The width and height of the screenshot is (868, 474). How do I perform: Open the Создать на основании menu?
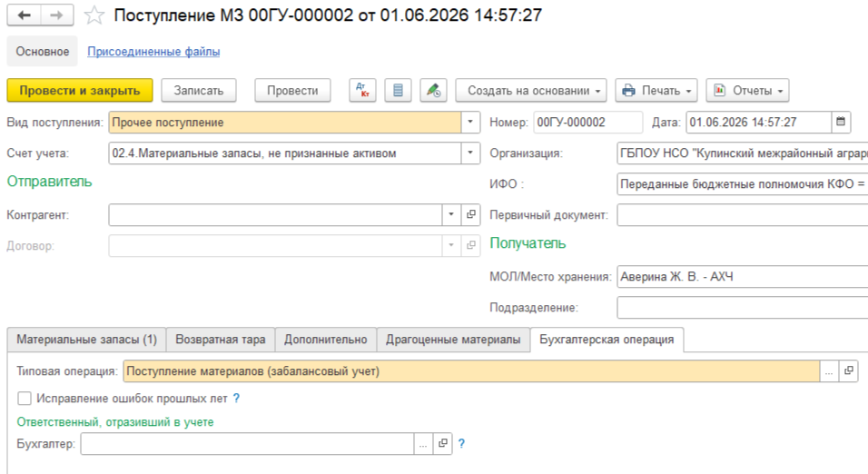click(531, 90)
